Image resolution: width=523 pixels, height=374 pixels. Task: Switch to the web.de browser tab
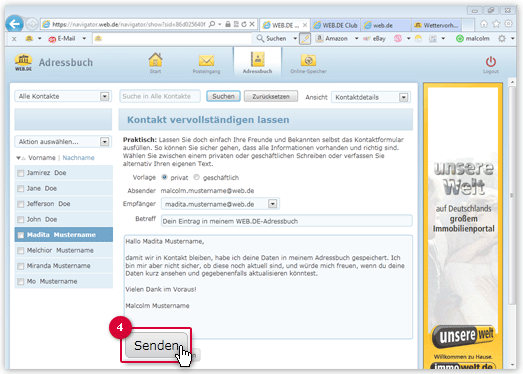pos(386,25)
